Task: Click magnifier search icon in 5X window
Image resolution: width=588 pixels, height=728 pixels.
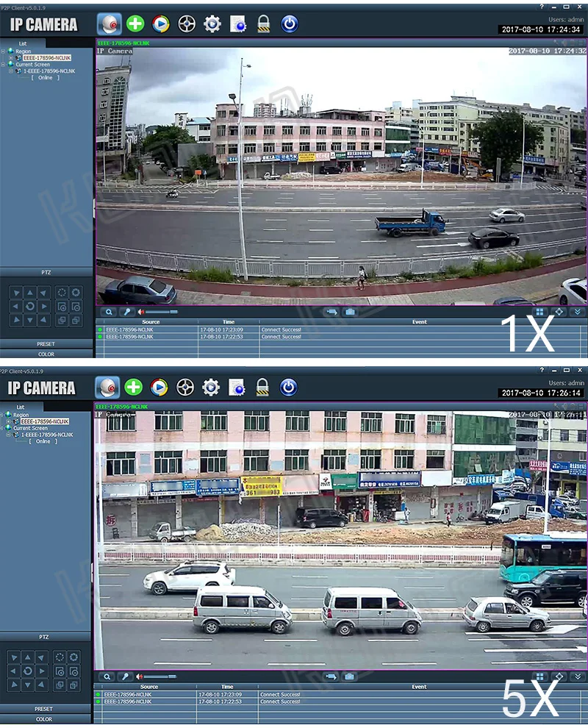Action: point(107,677)
